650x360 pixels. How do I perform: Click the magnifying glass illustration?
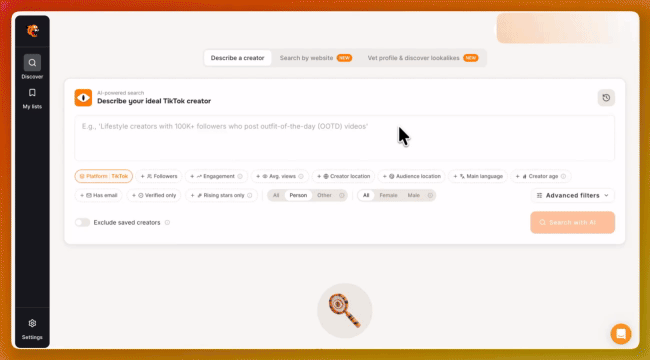(x=344, y=311)
